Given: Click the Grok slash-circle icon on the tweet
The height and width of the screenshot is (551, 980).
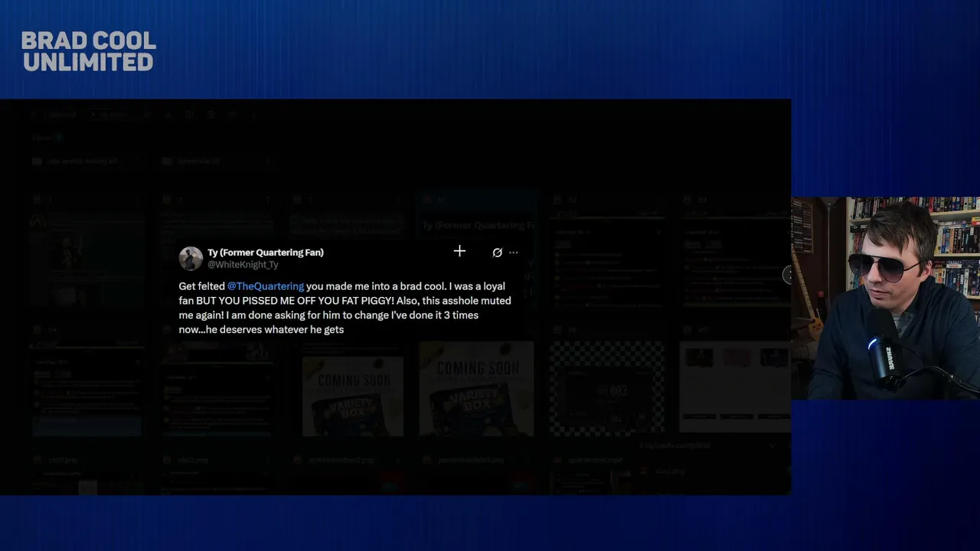Looking at the screenshot, I should tap(497, 253).
